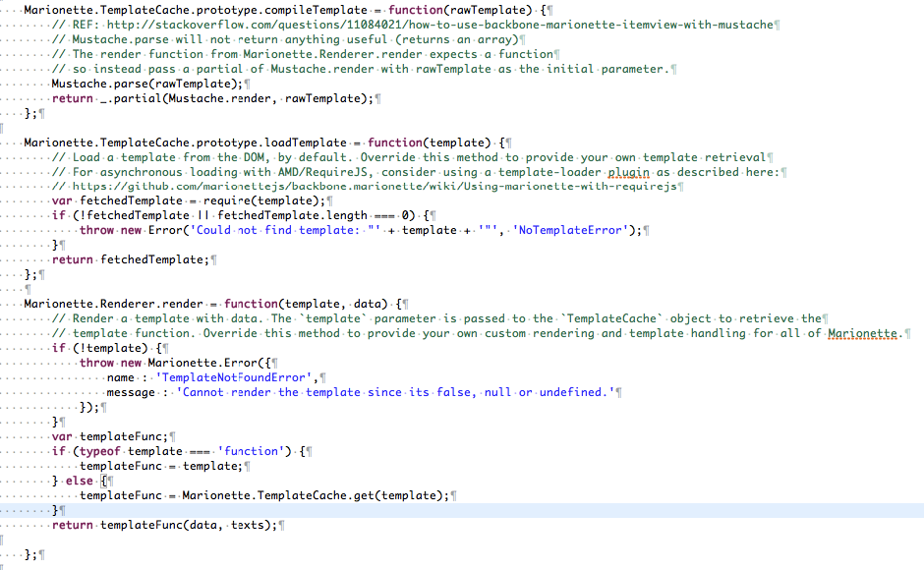The image size is (924, 570).
Task: Click the 'else' keyword
Action: [79, 481]
